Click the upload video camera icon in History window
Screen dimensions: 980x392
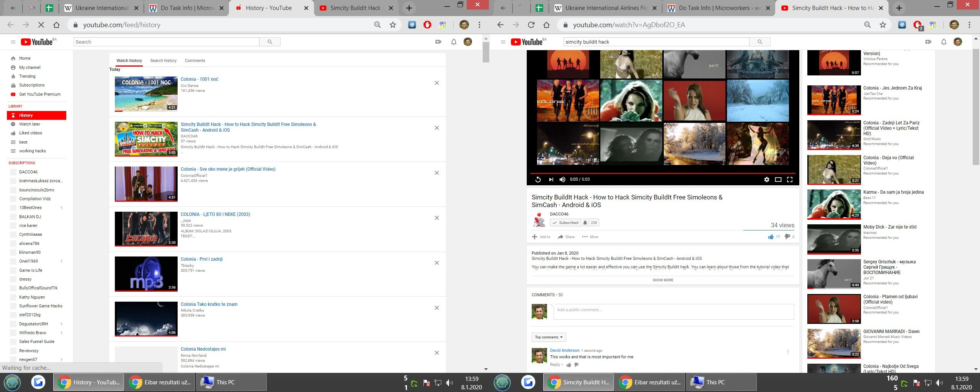(x=438, y=42)
